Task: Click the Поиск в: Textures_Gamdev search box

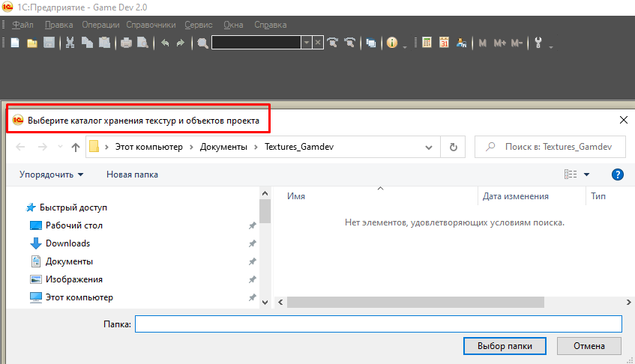Action: click(x=550, y=147)
